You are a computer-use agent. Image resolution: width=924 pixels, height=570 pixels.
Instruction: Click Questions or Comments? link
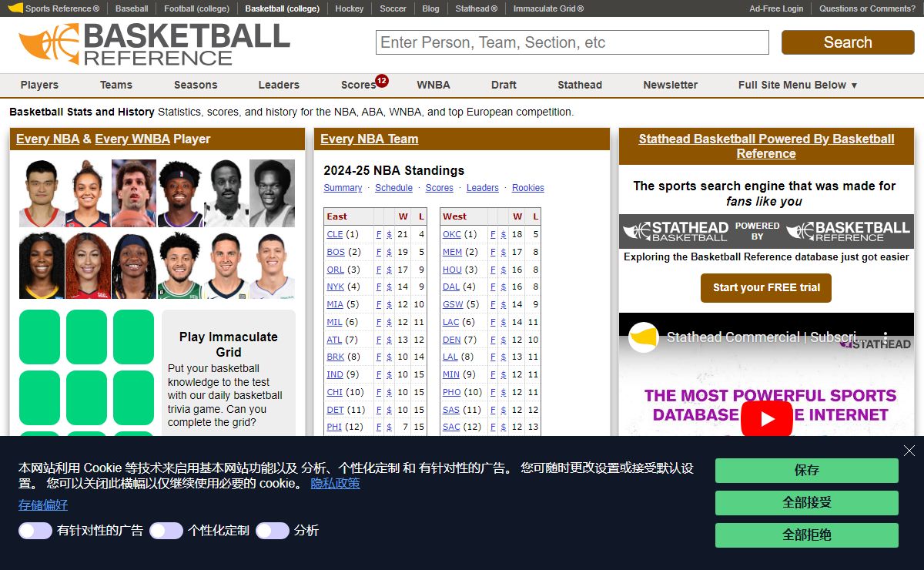(x=867, y=8)
